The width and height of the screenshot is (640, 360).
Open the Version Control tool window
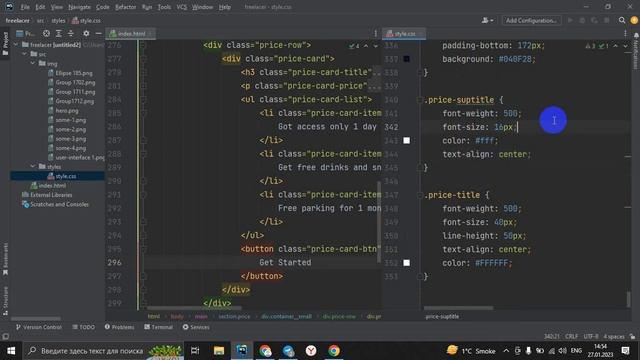point(39,327)
